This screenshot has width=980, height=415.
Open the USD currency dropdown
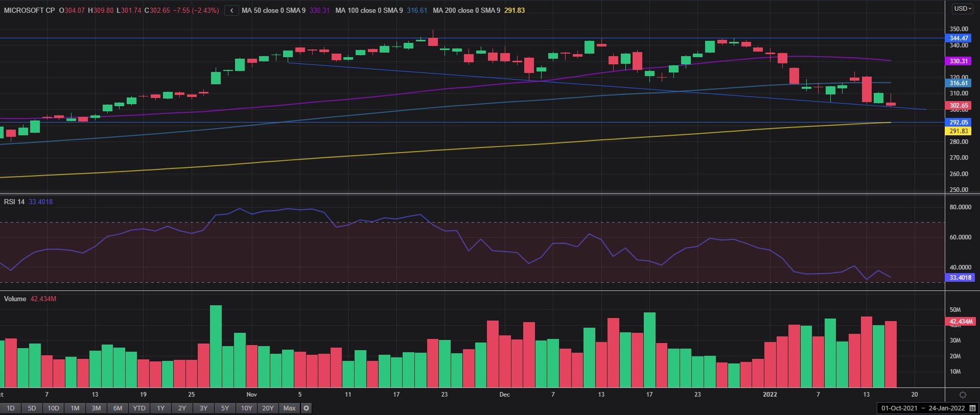click(x=963, y=9)
